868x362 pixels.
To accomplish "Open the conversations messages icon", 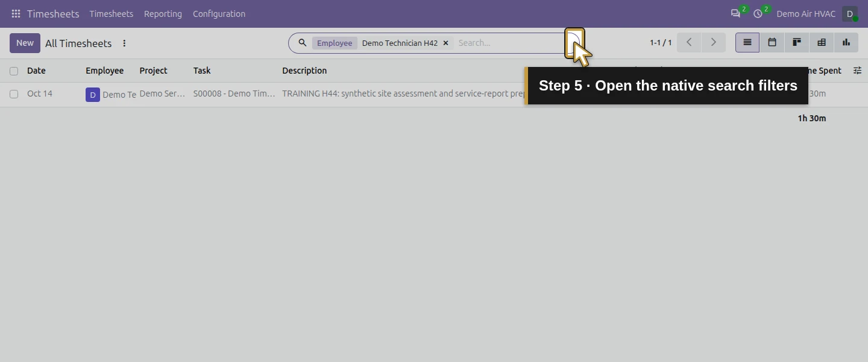I will click(735, 13).
